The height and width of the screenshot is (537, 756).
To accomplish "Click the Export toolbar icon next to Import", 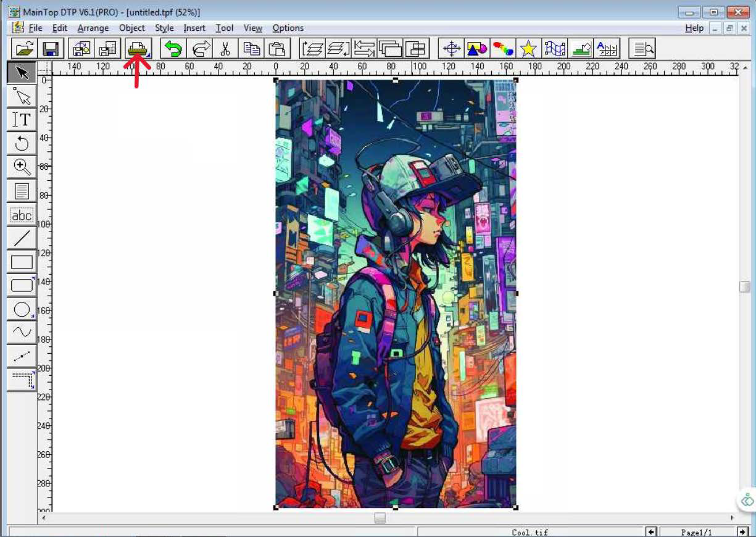I will coord(107,48).
